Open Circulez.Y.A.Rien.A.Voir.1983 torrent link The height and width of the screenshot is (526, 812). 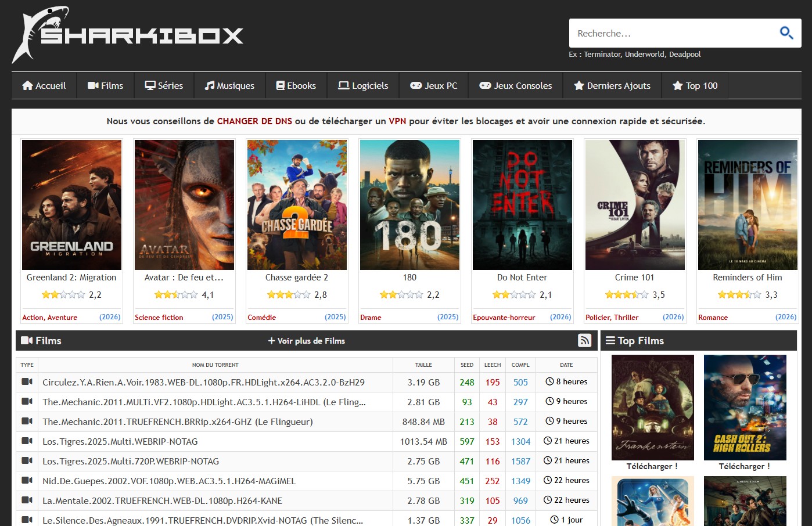click(x=203, y=383)
